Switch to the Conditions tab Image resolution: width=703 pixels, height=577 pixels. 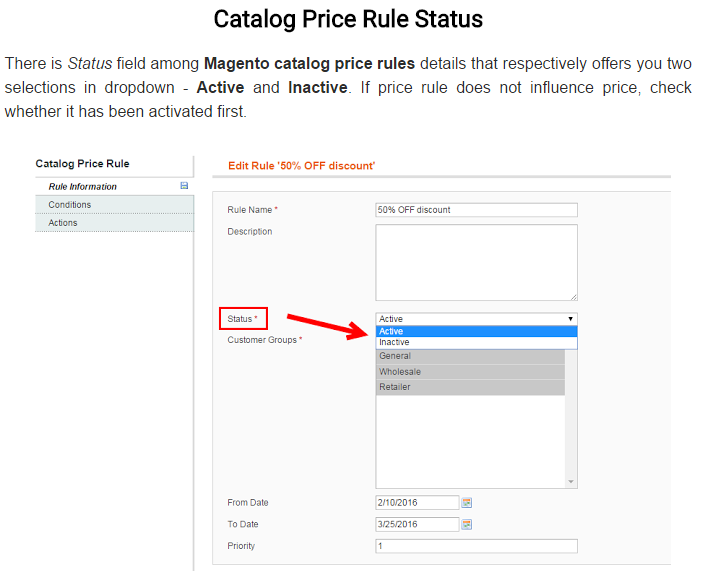pos(70,205)
